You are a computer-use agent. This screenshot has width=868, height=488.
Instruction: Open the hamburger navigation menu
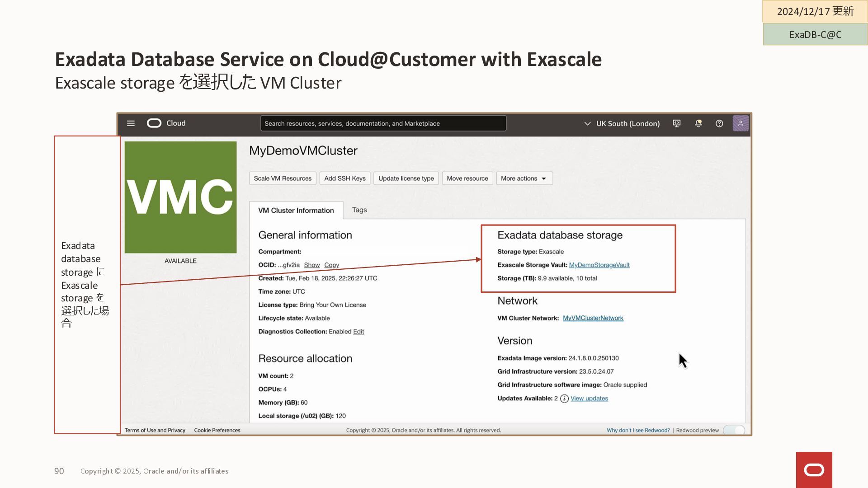[131, 123]
